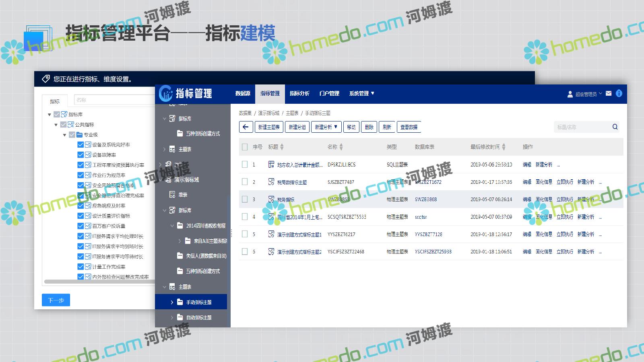Click 主题表 in the breadcrumb
This screenshot has width=644, height=362.
(x=292, y=113)
